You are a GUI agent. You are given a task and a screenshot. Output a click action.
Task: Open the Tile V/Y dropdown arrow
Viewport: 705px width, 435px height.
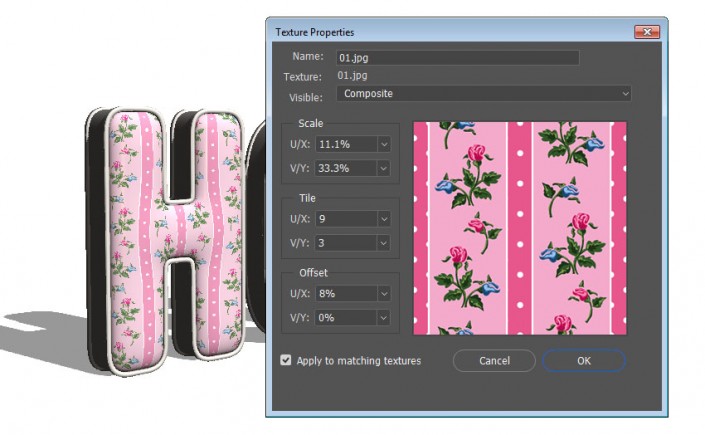pos(383,243)
